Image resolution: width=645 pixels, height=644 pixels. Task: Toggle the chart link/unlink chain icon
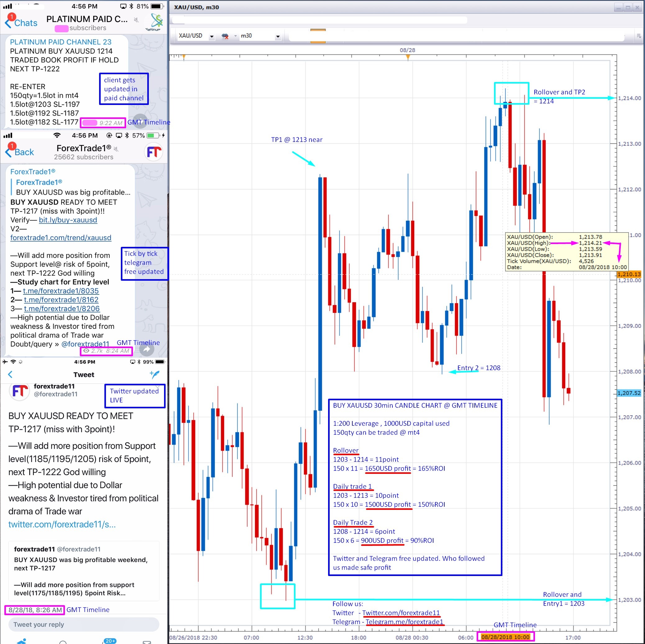[225, 36]
